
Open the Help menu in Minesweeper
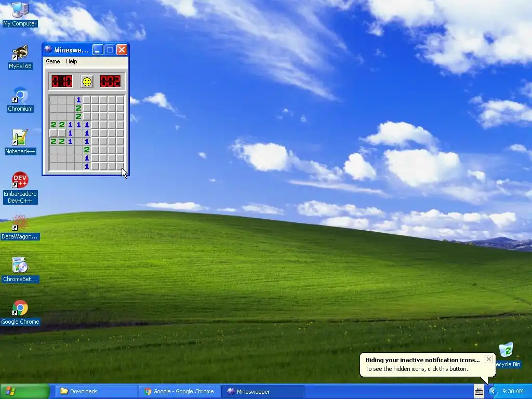click(x=71, y=61)
